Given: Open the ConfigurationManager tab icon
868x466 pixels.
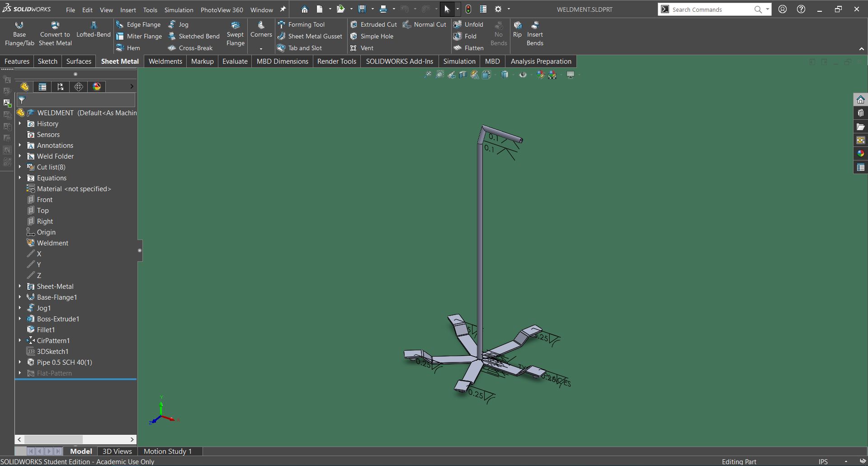Looking at the screenshot, I should coord(61,87).
